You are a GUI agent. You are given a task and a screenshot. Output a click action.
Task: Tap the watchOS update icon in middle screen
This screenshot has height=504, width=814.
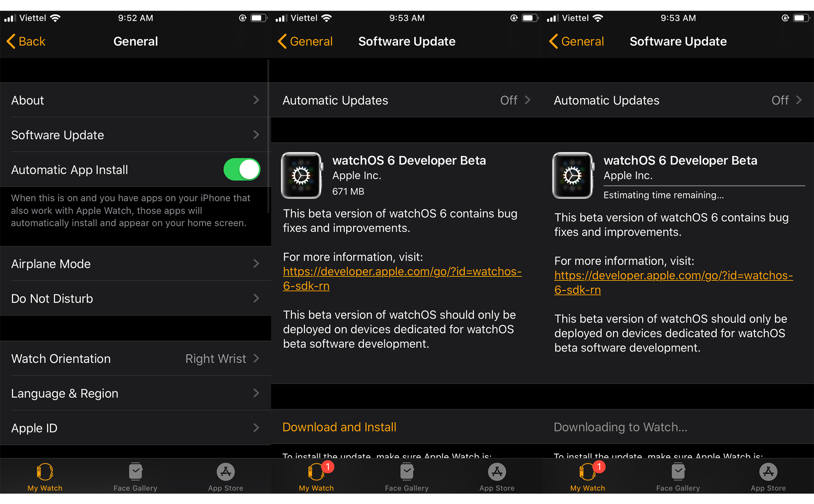[301, 175]
